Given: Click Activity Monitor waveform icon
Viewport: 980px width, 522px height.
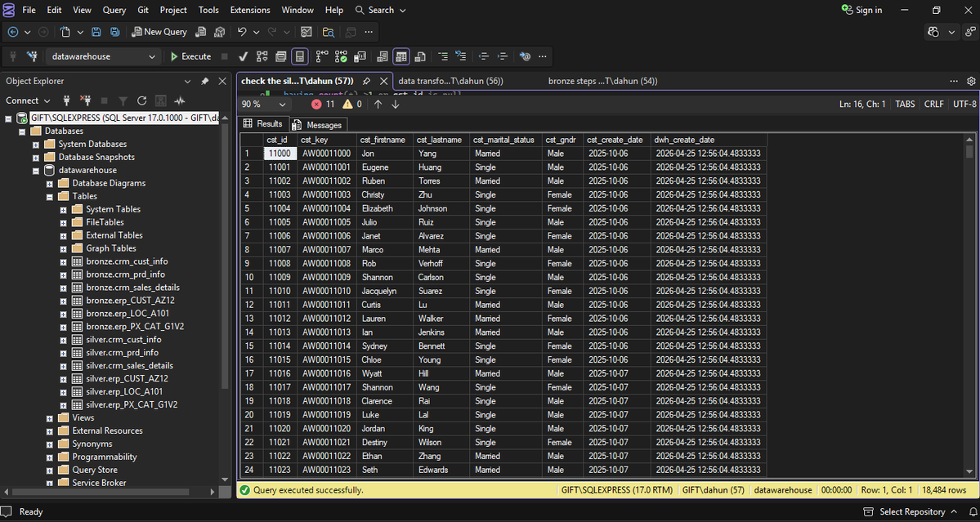Looking at the screenshot, I should click(180, 100).
